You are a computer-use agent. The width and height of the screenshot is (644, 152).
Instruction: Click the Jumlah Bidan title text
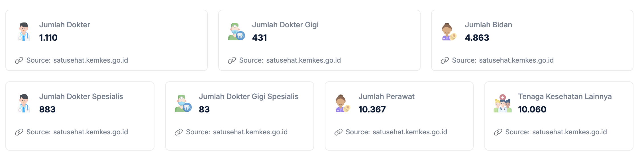tap(488, 25)
